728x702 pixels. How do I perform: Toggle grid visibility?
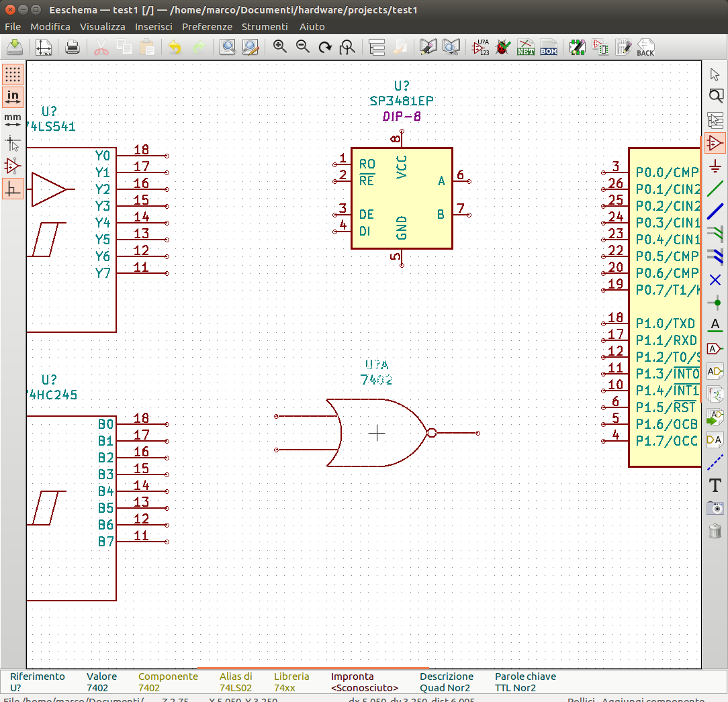point(13,74)
